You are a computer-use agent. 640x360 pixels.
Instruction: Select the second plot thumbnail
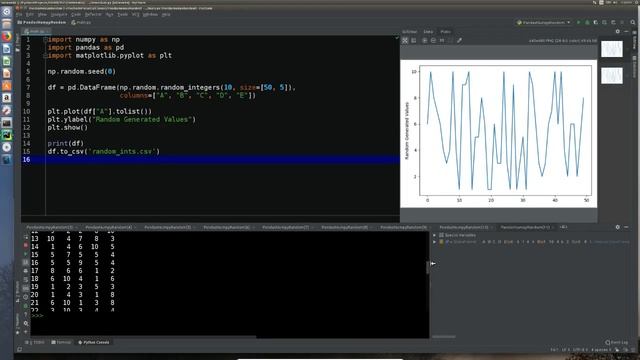(x=612, y=76)
